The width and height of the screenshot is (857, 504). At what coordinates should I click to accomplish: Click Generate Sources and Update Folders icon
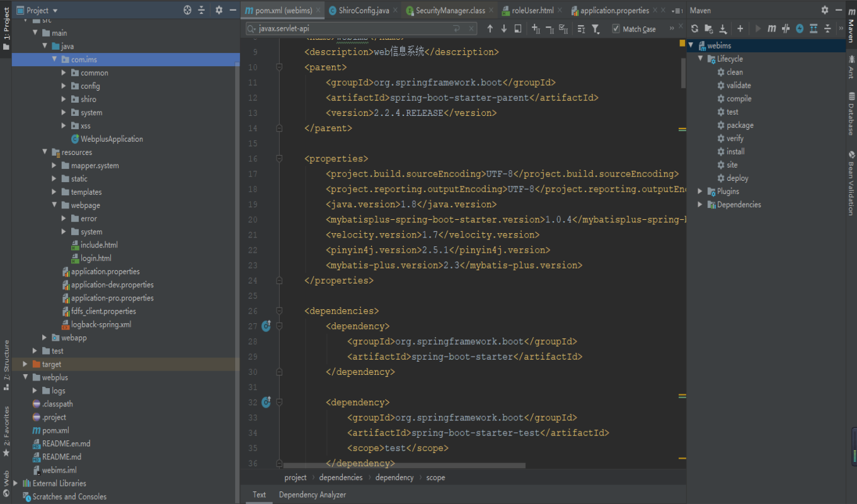point(709,28)
